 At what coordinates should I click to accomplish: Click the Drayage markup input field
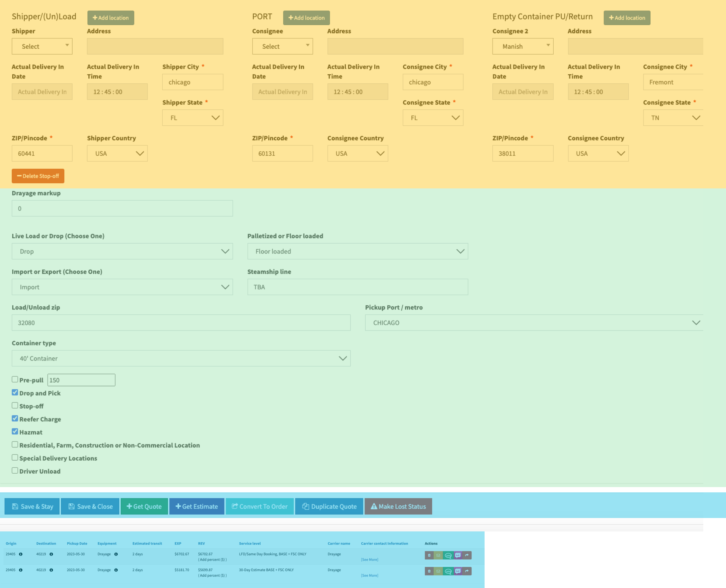click(x=122, y=209)
